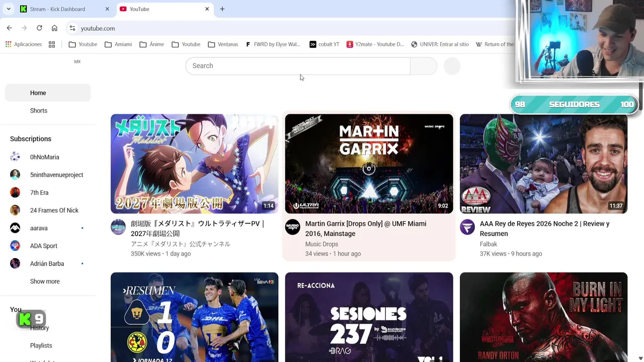The height and width of the screenshot is (362, 644).
Task: Open the メダリスト channel avatar under video
Action: click(x=118, y=227)
